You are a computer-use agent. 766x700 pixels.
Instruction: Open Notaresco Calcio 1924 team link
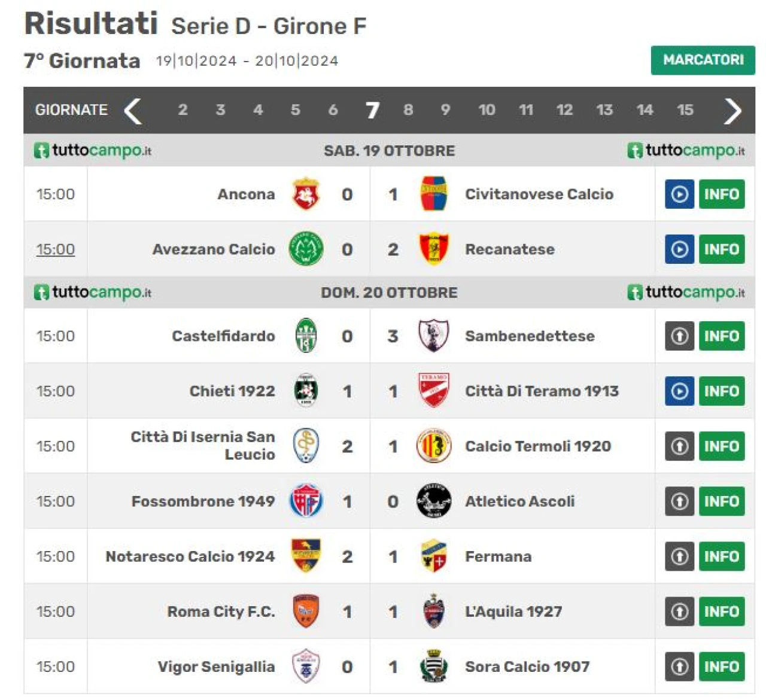point(190,556)
